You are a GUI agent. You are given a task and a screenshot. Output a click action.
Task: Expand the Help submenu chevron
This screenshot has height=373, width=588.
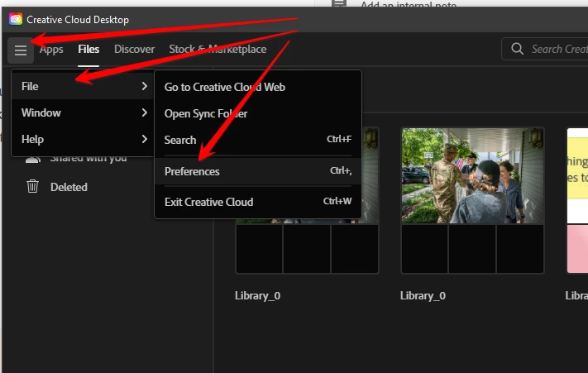click(145, 139)
